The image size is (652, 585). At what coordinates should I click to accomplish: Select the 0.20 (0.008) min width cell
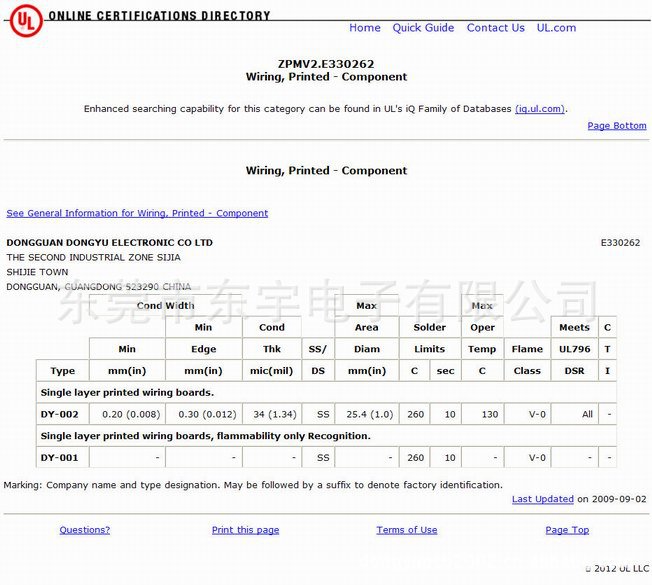(127, 414)
